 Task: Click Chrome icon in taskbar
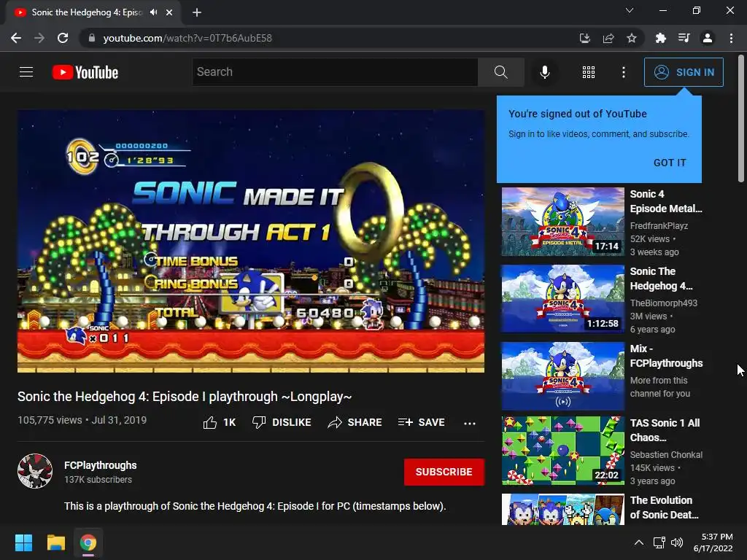point(88,542)
